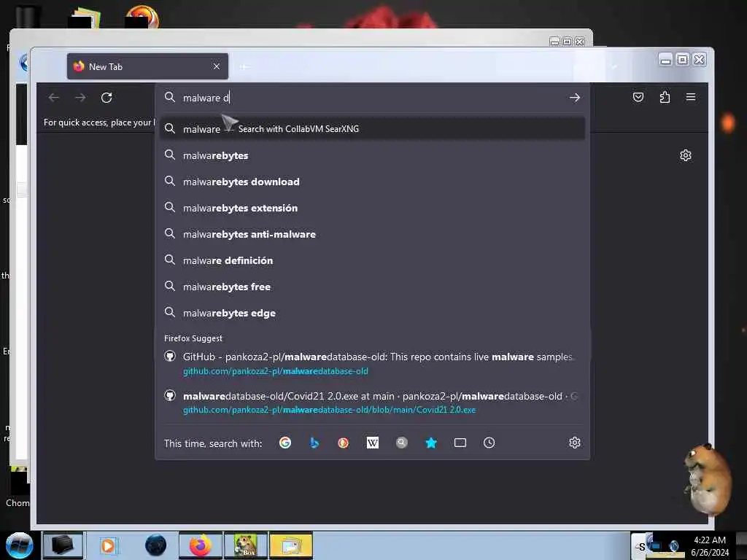Select 'malwarebytes extensión' suggestion

[x=372, y=208]
